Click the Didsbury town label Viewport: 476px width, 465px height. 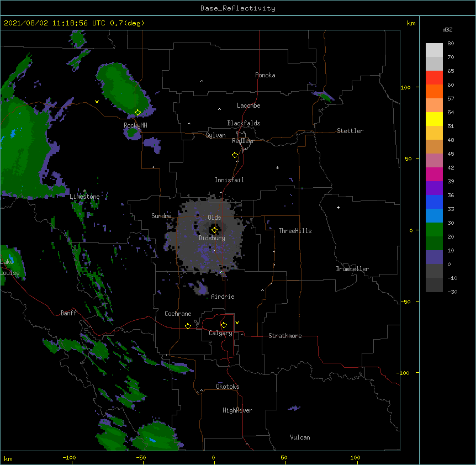coord(212,238)
